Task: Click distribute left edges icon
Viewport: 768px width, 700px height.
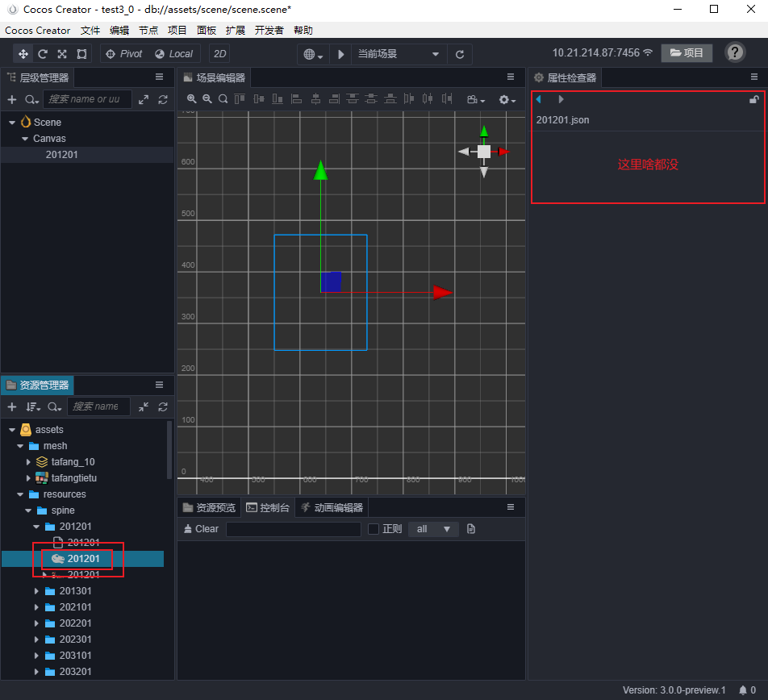Action: coord(409,99)
